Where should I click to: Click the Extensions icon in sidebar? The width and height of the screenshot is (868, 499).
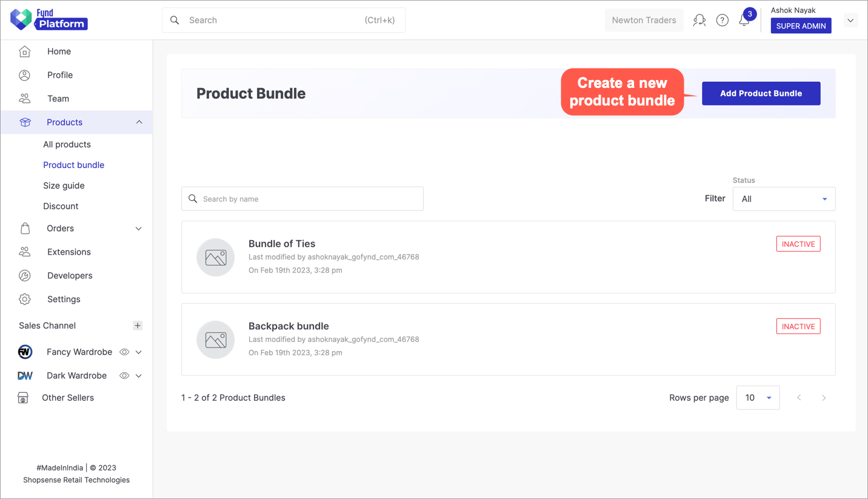point(24,252)
